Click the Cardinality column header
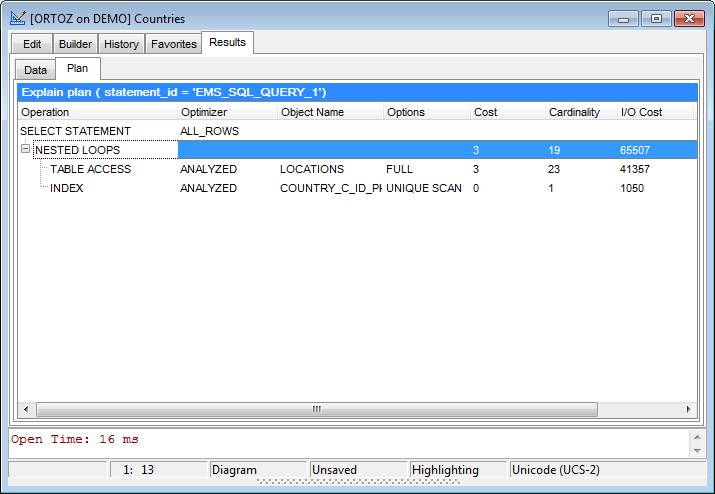 click(580, 112)
